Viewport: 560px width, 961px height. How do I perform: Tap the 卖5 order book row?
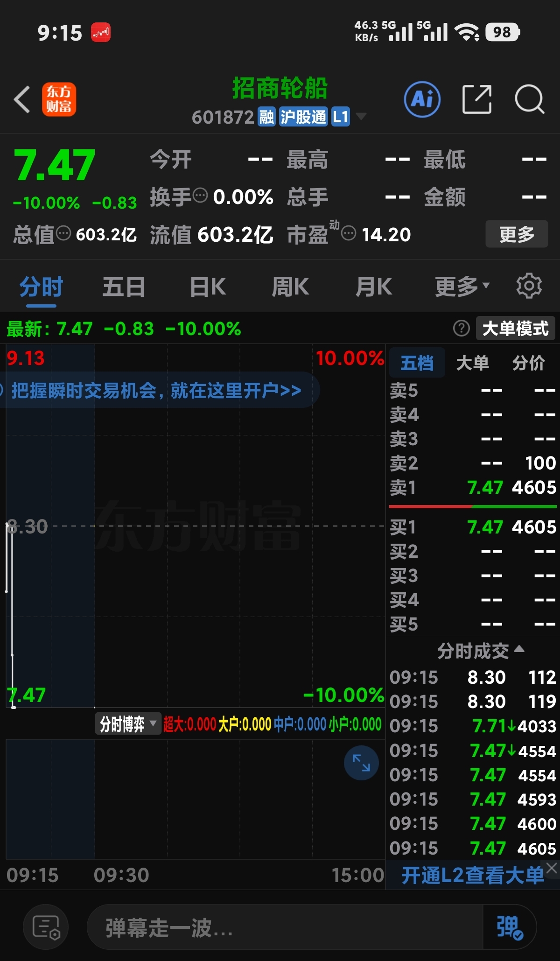pos(473,390)
